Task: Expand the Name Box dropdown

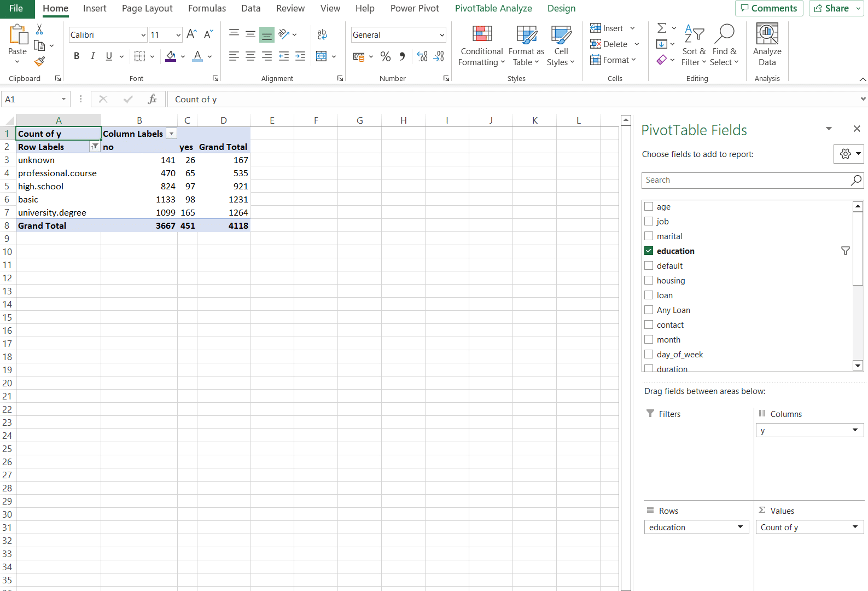Action: (63, 99)
